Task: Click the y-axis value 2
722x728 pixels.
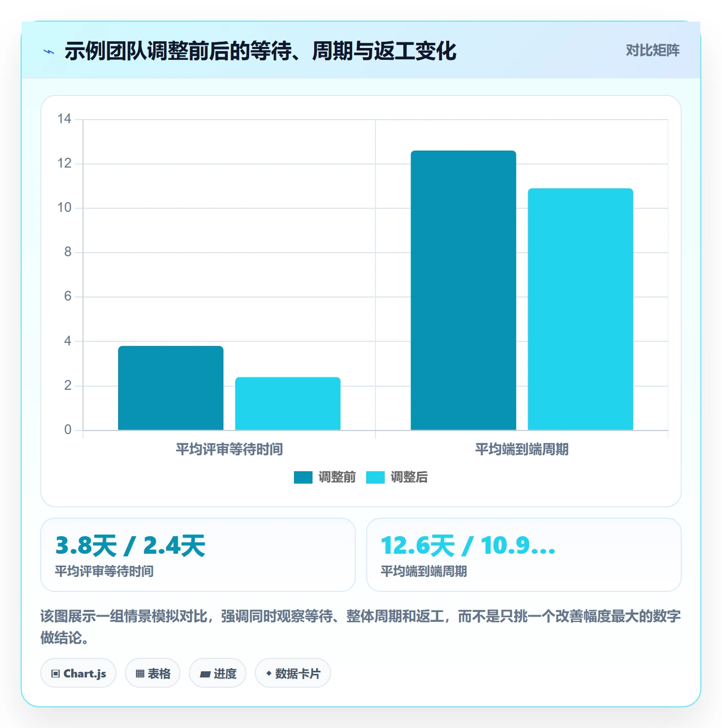Action: pos(68,386)
